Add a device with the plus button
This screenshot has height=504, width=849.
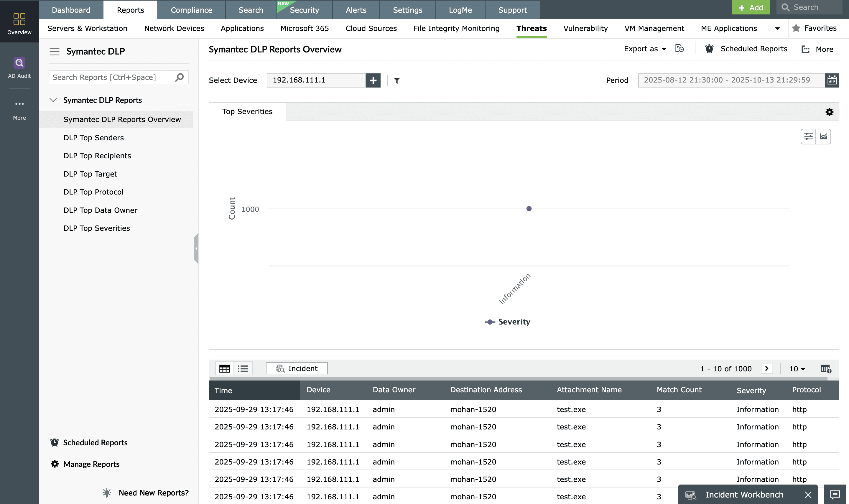(373, 80)
